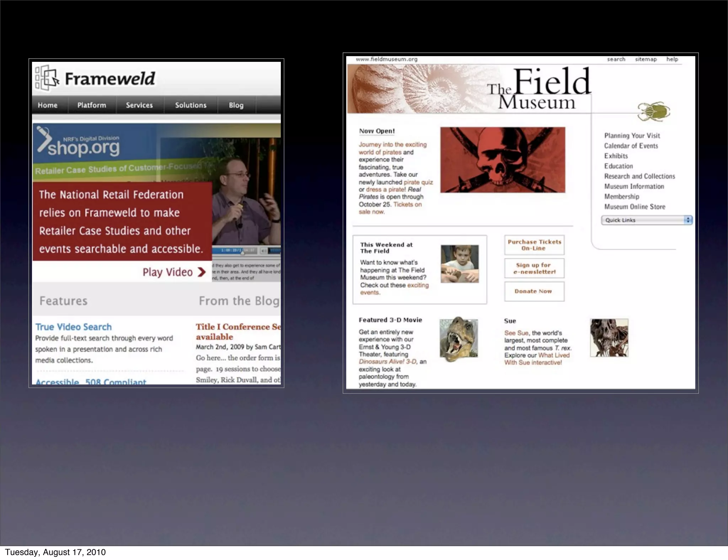
Task: Open the Dinosaurs Alive! 3-D link
Action: pos(387,362)
